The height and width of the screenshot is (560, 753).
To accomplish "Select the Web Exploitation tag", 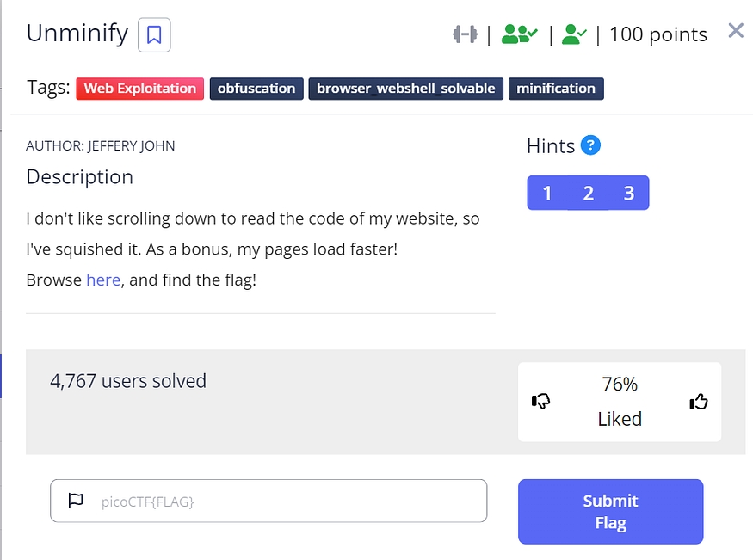I will coord(140,89).
